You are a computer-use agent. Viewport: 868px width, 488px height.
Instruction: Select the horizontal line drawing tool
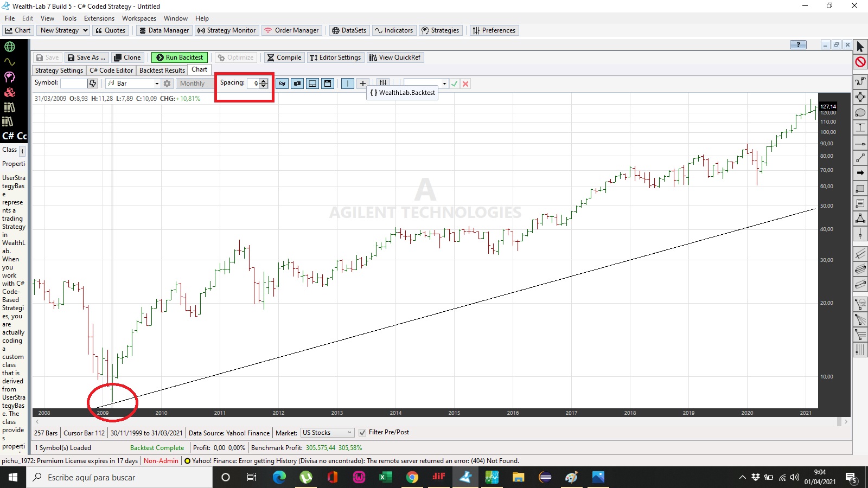click(860, 143)
